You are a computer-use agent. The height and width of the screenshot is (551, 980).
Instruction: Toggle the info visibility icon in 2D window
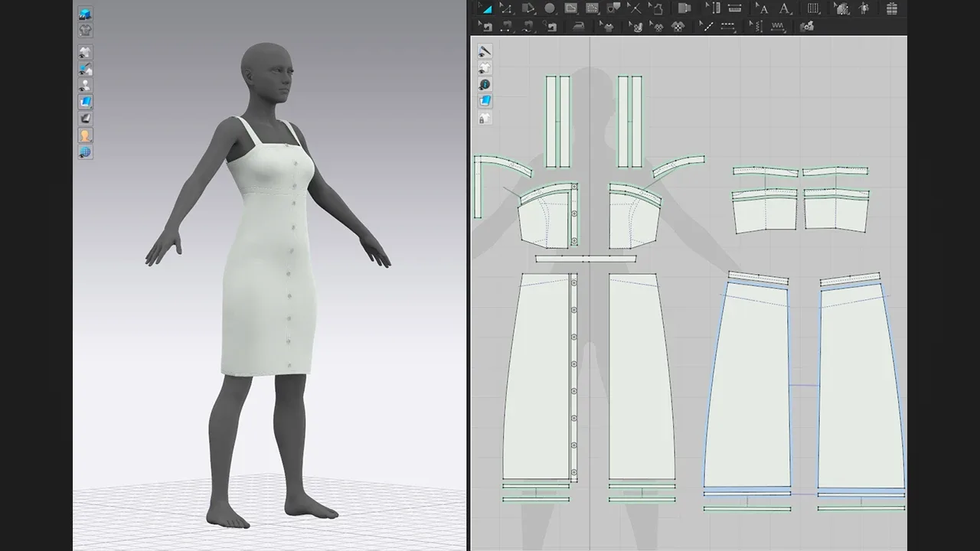click(485, 84)
